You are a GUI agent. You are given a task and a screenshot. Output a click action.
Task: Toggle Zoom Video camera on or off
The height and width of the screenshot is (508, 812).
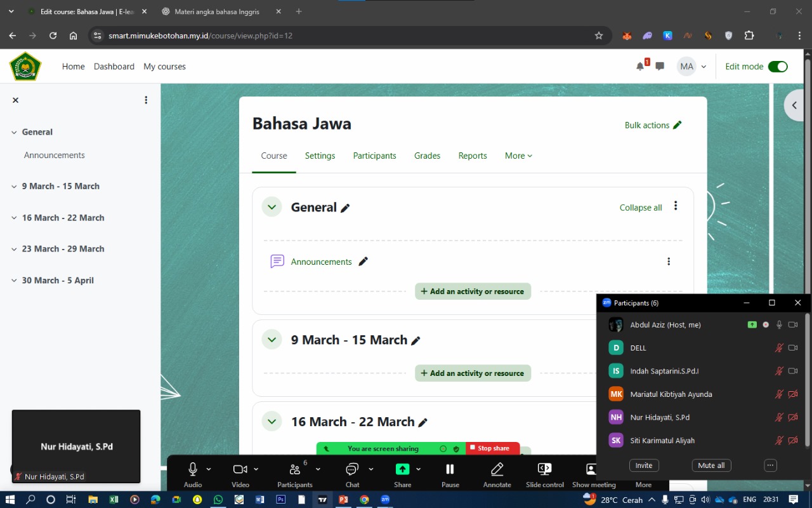[x=240, y=469]
